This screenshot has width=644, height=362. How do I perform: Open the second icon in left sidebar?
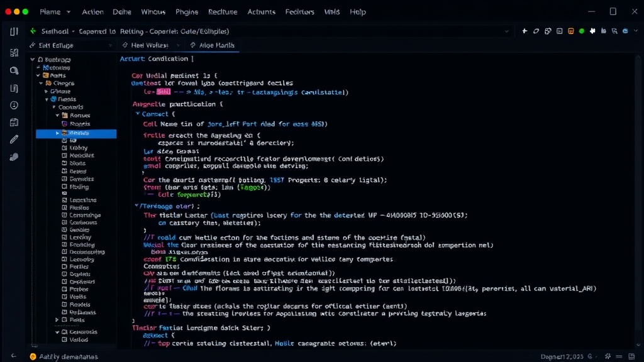(x=14, y=53)
